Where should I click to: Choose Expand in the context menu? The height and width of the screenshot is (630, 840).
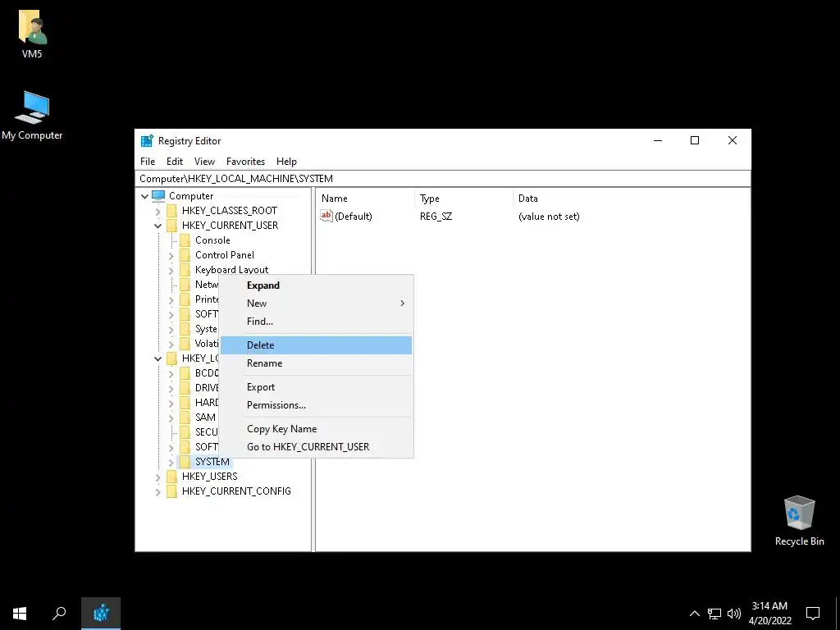(x=316, y=285)
